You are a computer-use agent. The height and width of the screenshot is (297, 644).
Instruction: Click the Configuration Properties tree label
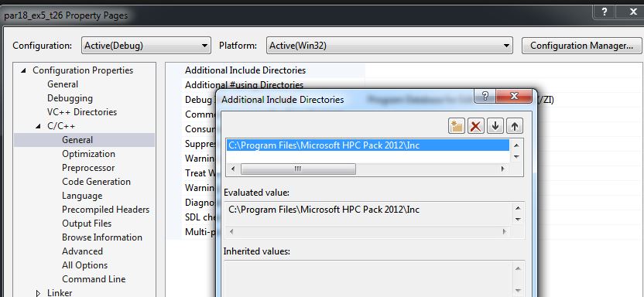83,70
